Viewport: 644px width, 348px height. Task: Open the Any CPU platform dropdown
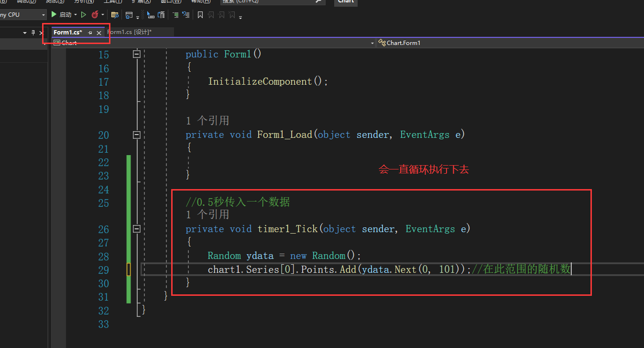coord(22,15)
